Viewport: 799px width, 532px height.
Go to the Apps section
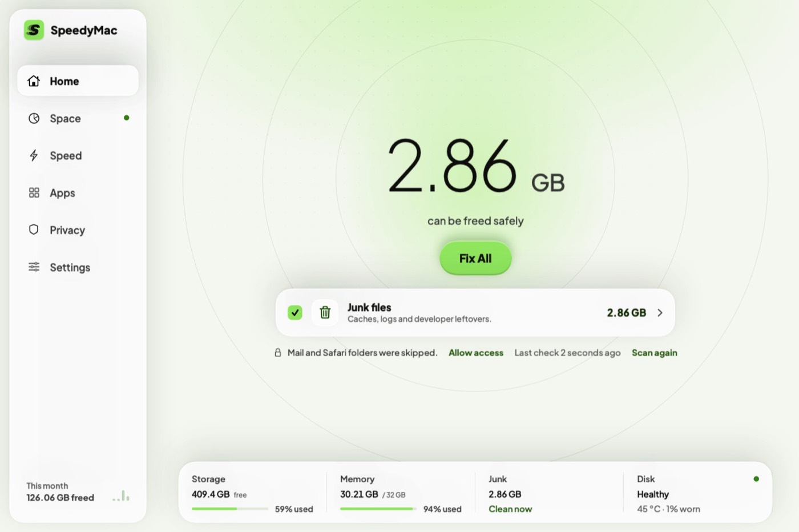[78, 193]
